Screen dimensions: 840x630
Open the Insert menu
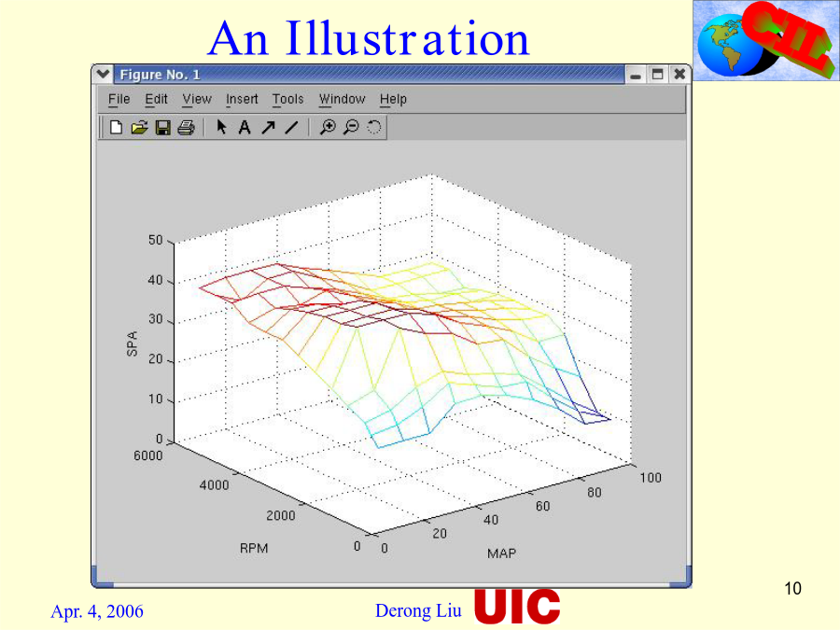coord(242,99)
